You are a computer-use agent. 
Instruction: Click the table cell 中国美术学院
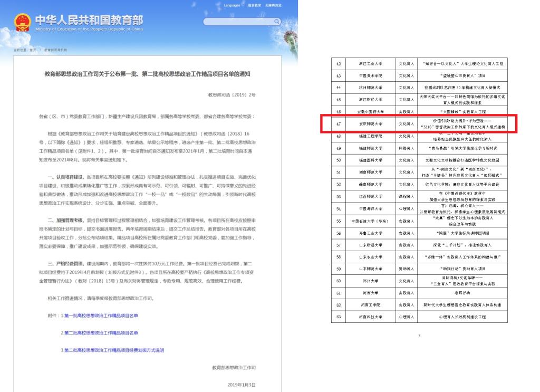371,76
